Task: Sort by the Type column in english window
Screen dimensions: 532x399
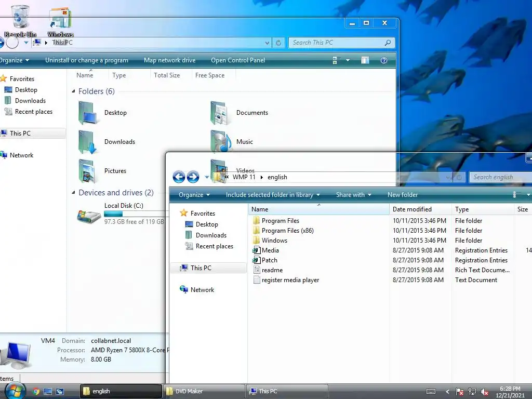Action: [483, 209]
